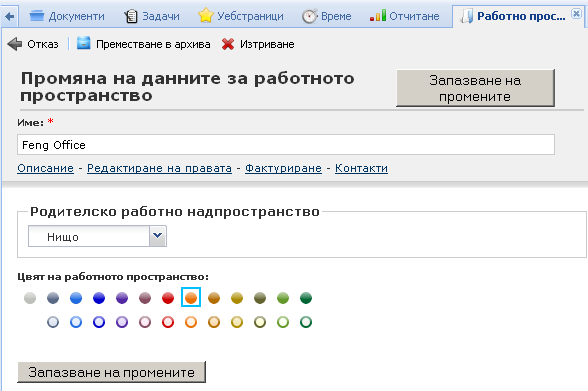Click the Документи folder icon
Image resolution: width=588 pixels, height=391 pixels.
37,16
